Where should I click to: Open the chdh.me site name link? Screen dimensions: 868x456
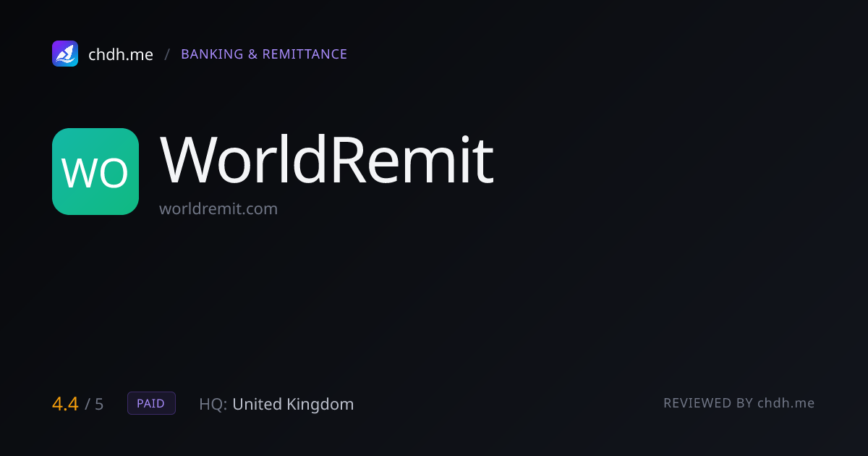coord(121,54)
